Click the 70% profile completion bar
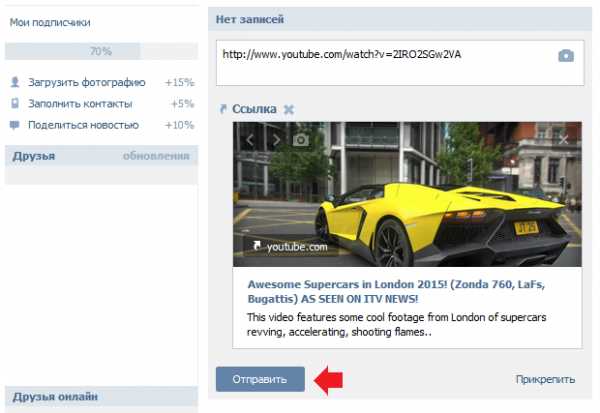 click(101, 51)
